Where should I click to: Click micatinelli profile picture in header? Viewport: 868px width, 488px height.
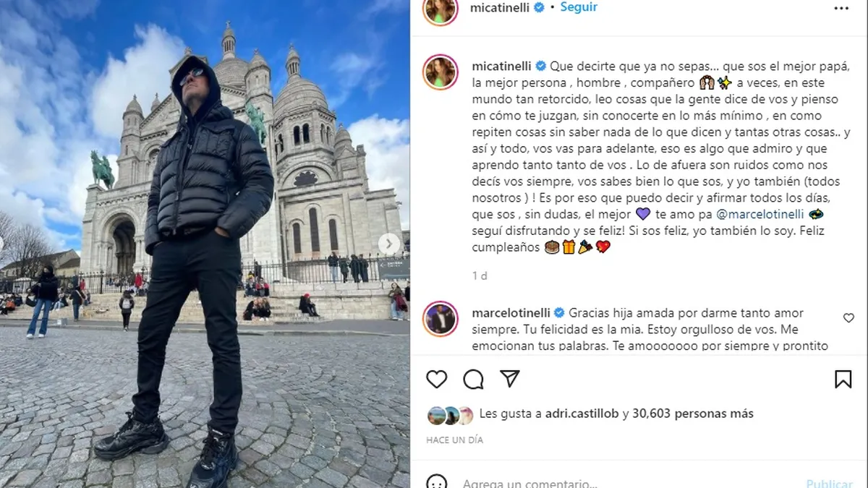(x=440, y=9)
